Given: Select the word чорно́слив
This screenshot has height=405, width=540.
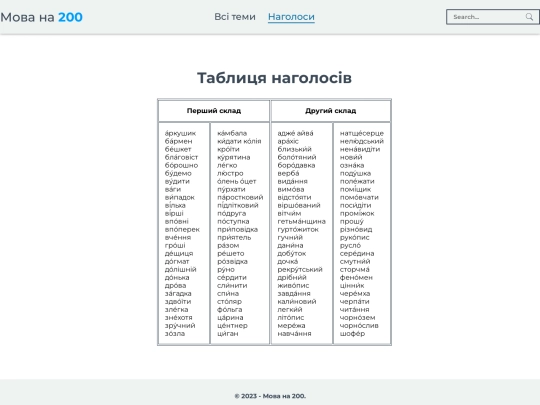Looking at the screenshot, I should (359, 325).
